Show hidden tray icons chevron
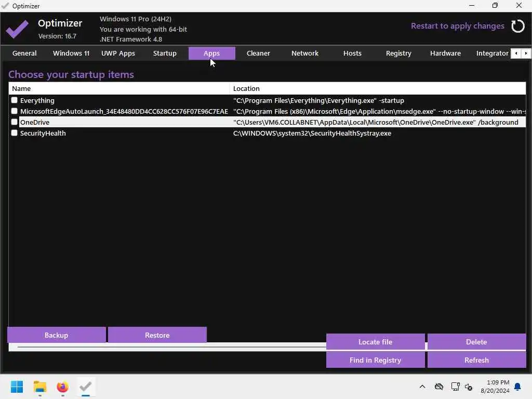This screenshot has width=532, height=399. (422, 387)
